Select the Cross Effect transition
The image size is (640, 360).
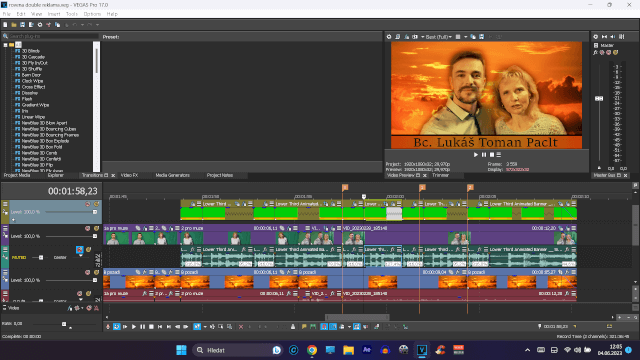click(x=33, y=87)
